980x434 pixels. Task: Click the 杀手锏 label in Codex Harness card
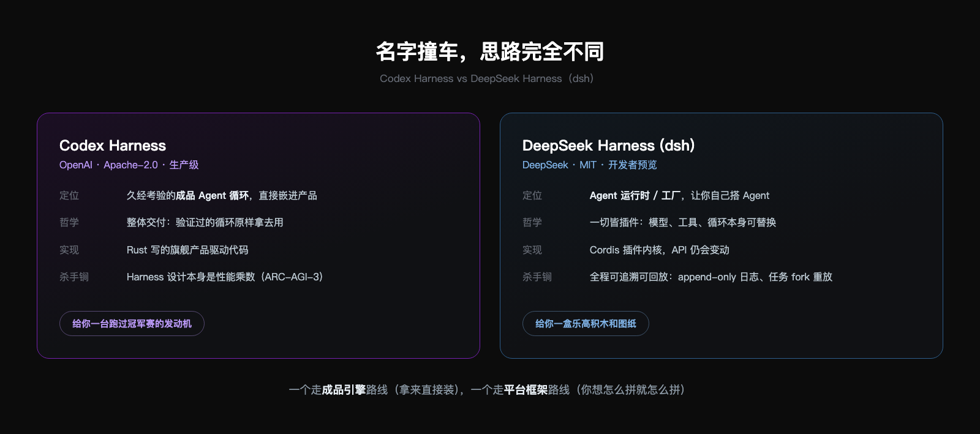point(74,277)
